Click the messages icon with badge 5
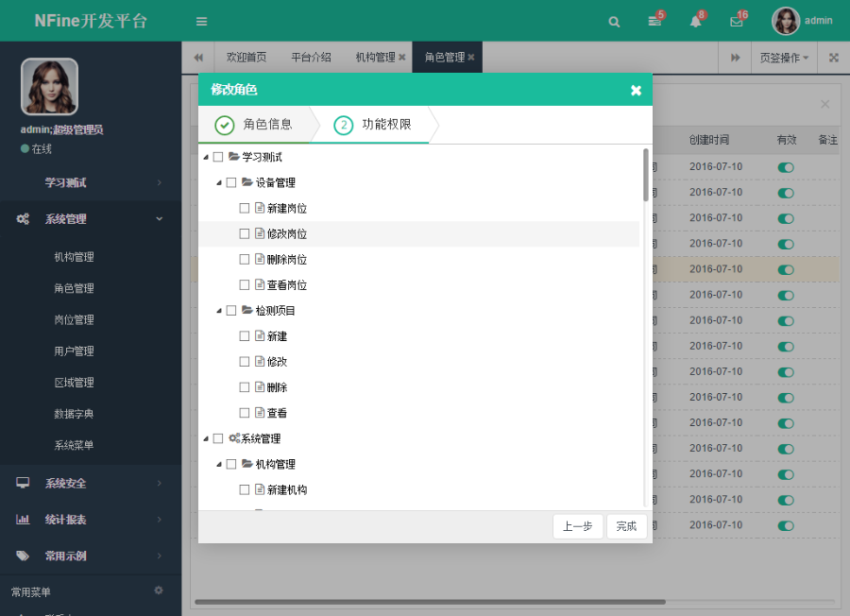Viewport: 850px width, 616px height. [654, 21]
